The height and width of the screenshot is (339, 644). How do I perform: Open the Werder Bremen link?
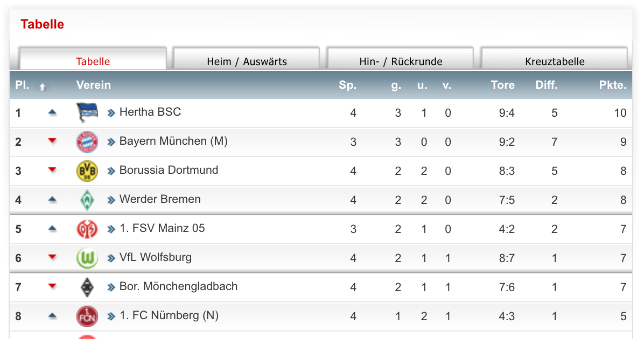(160, 199)
